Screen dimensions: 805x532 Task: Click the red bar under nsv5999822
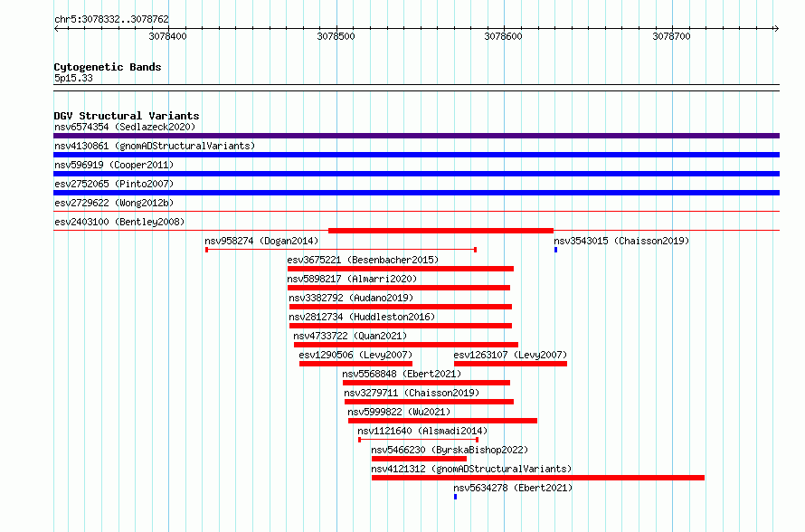coord(442,421)
